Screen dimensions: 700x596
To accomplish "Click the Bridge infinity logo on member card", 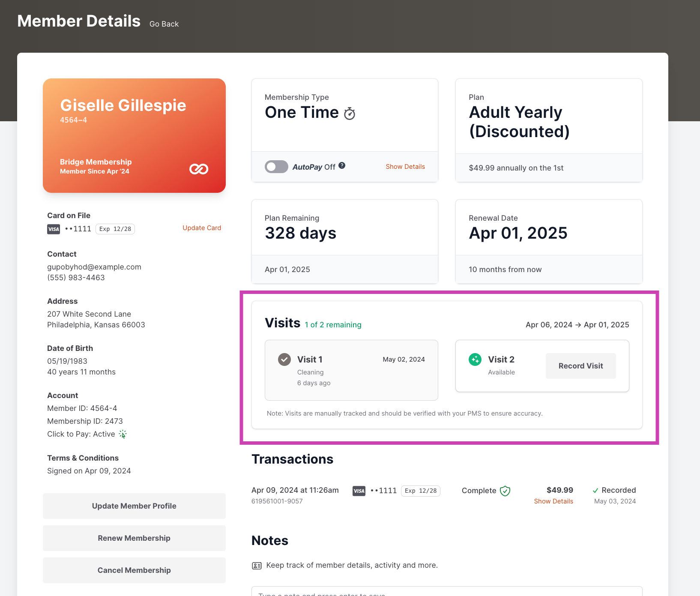I will click(199, 169).
